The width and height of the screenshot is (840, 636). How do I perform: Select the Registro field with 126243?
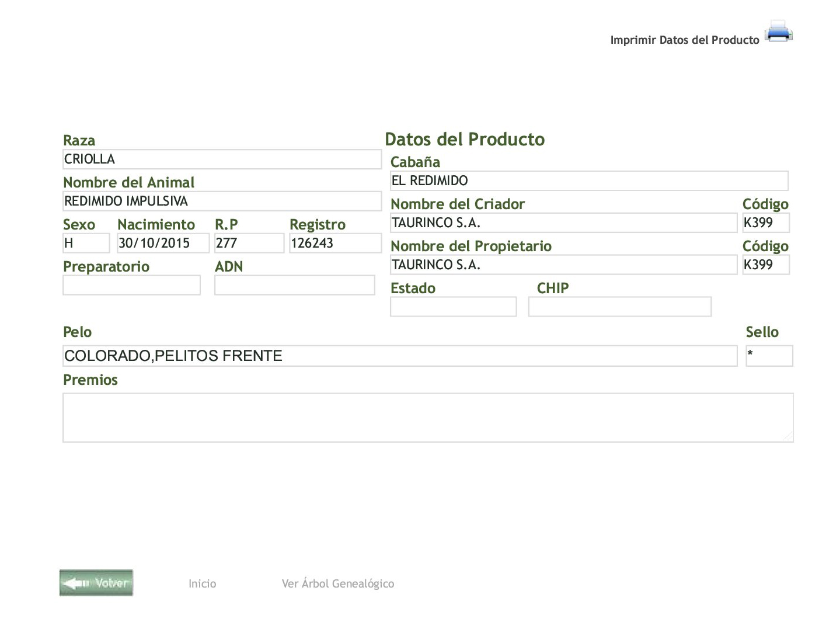335,244
